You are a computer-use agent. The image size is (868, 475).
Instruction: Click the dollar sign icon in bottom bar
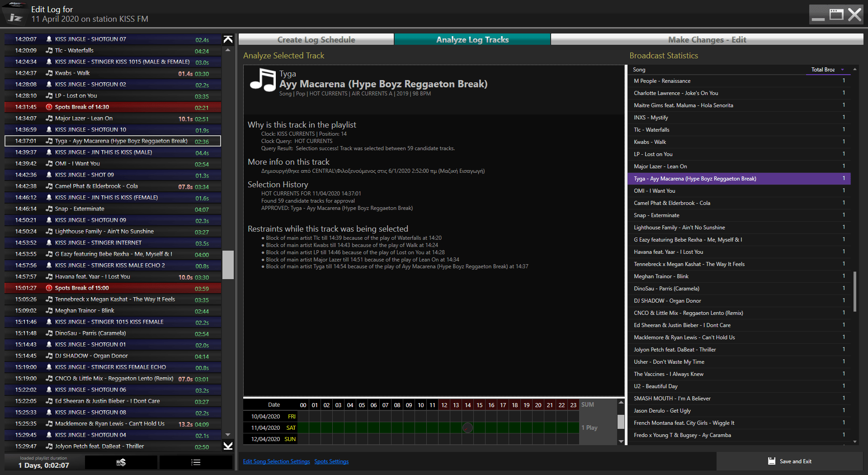coord(121,462)
